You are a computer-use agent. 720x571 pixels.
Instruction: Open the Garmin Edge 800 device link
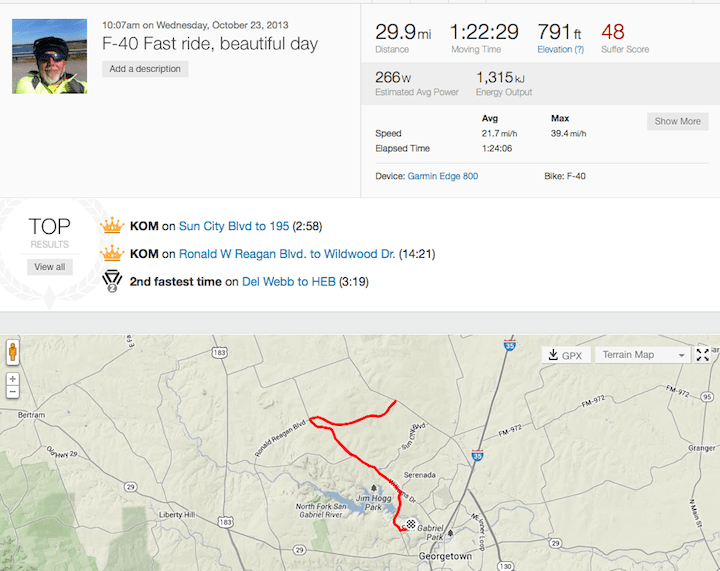[x=443, y=175]
